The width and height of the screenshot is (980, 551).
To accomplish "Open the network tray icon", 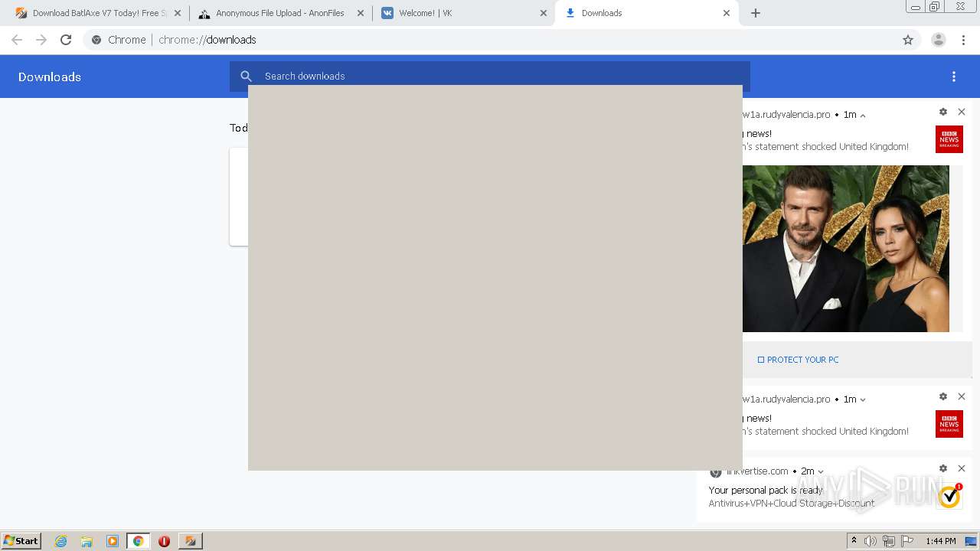I will 889,541.
